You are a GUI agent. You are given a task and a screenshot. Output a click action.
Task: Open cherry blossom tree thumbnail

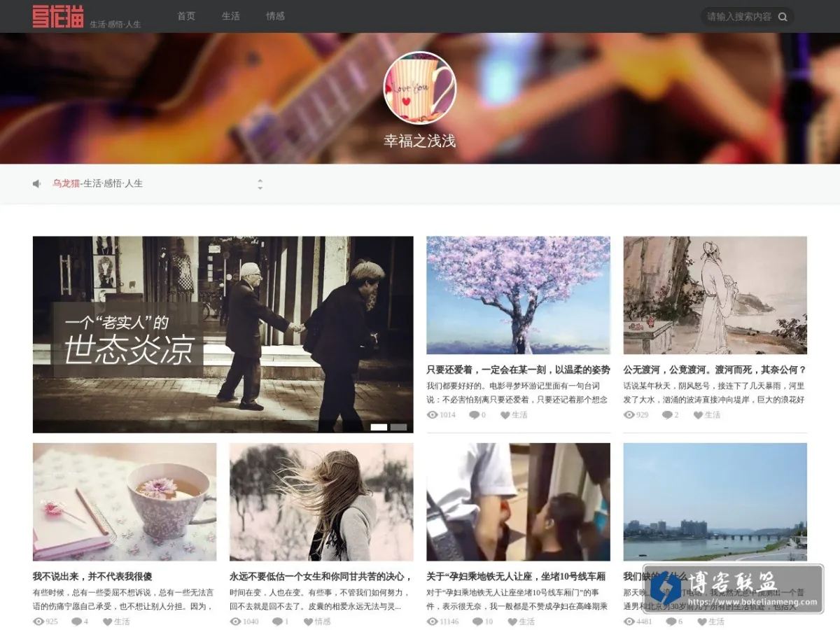[x=519, y=295]
